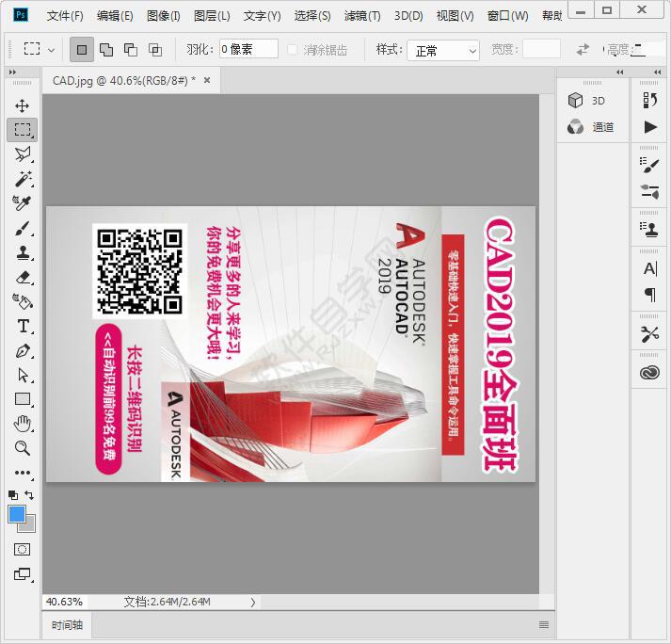Open the 样式 style dropdown showing 正常
This screenshot has height=644, width=671.
click(443, 51)
